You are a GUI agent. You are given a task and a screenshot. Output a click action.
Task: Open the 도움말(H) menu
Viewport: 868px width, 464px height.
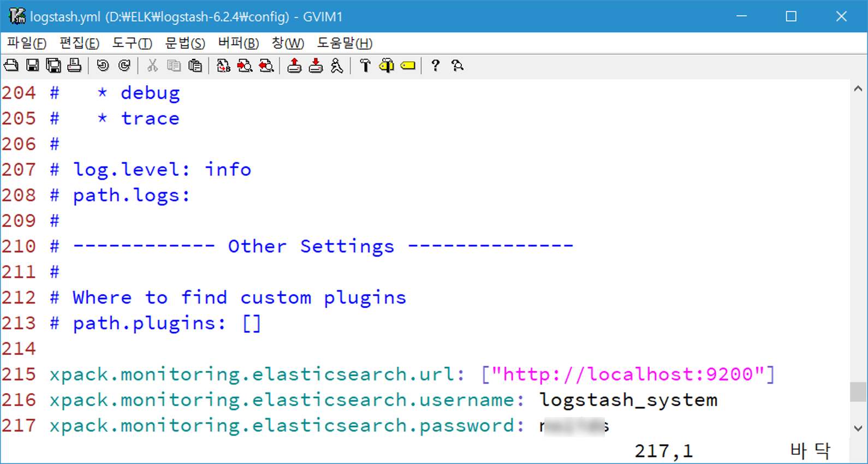click(x=344, y=43)
